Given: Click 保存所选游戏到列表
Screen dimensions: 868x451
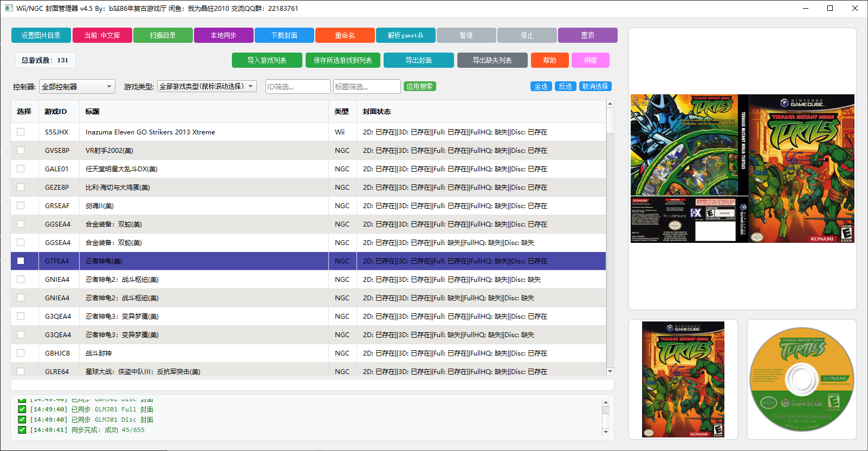Looking at the screenshot, I should click(x=343, y=60).
